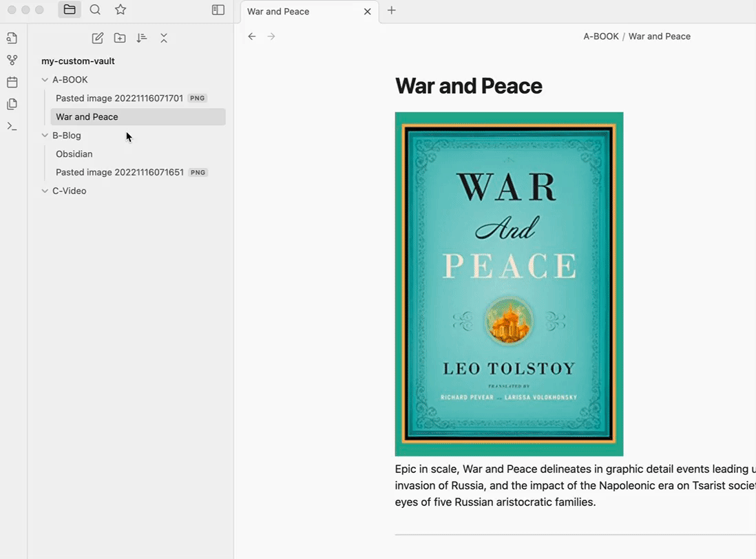
Task: Create a new folder icon
Action: point(120,38)
